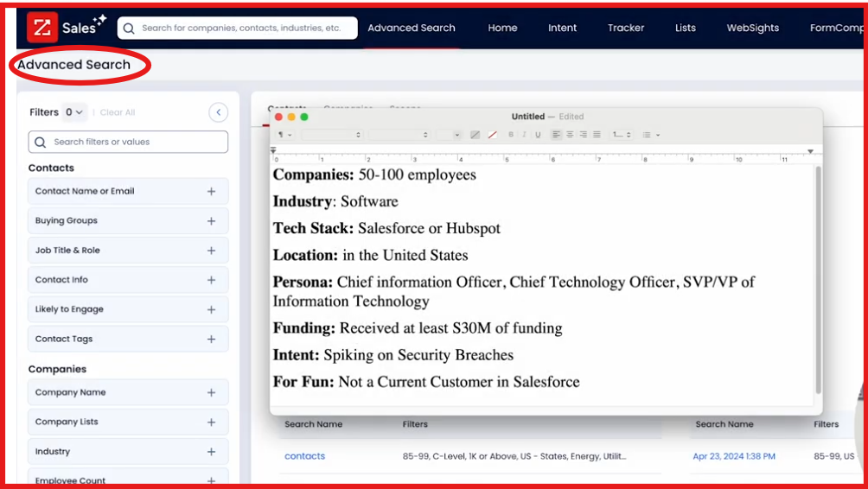The width and height of the screenshot is (868, 489).
Task: Click the Untitled title of the TextEdit window
Action: click(528, 117)
